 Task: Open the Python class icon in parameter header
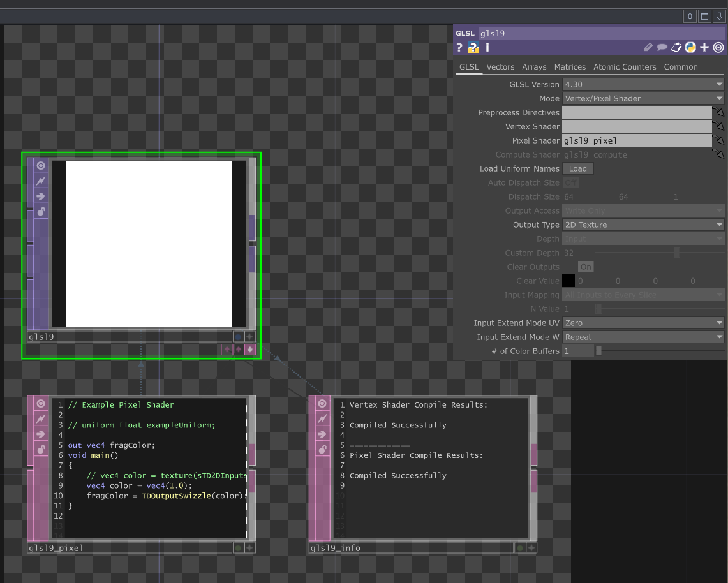pyautogui.click(x=690, y=47)
